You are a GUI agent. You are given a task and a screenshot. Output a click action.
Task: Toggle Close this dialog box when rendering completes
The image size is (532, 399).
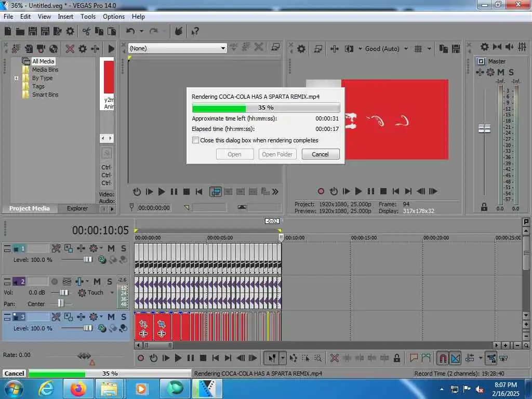(195, 140)
